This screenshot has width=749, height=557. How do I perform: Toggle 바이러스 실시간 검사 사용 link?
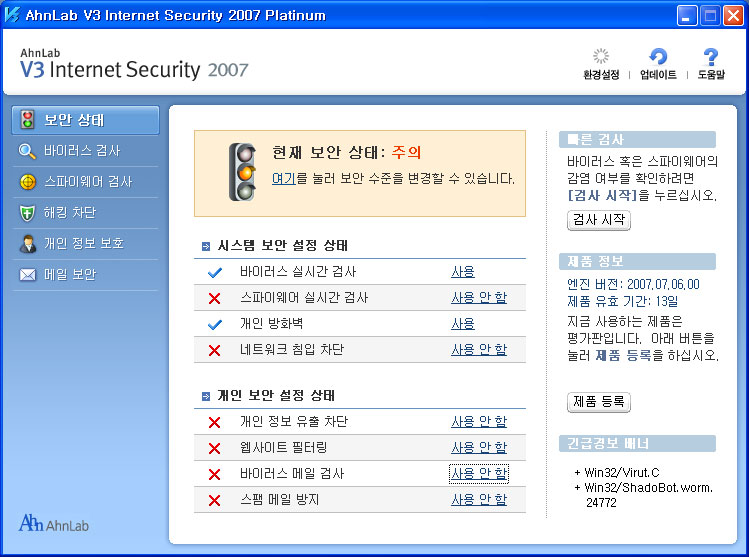[x=463, y=272]
